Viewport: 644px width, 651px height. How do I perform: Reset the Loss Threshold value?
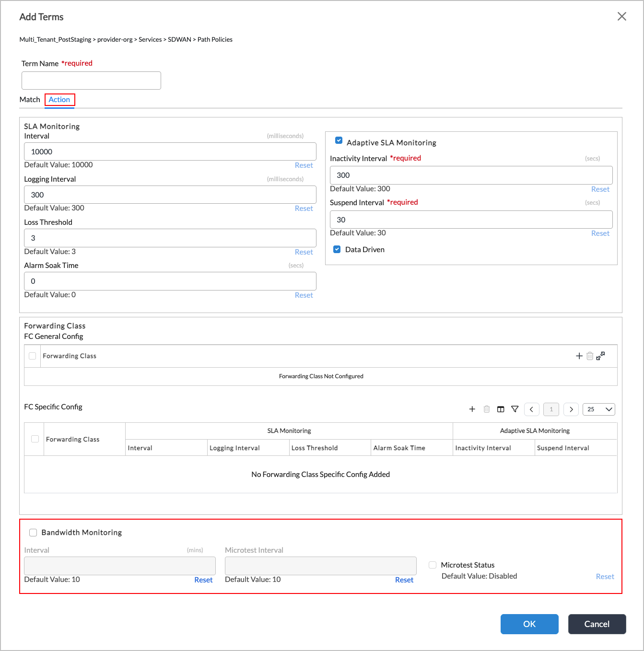click(304, 252)
